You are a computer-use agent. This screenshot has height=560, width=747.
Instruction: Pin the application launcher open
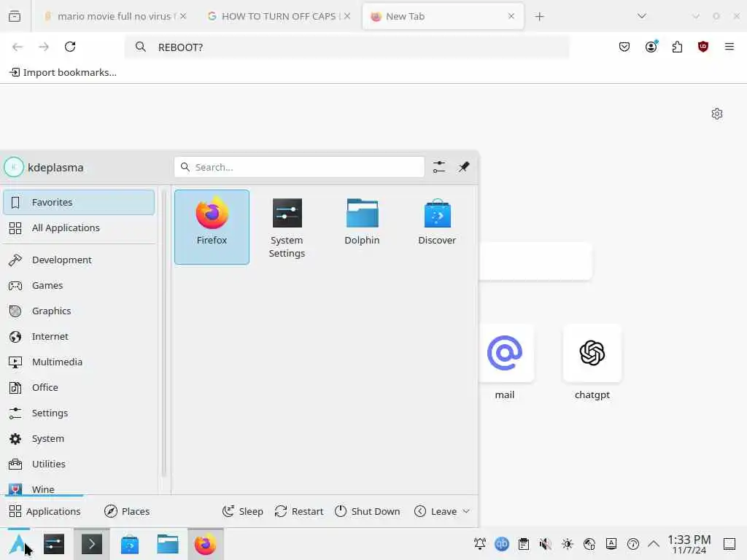click(464, 167)
